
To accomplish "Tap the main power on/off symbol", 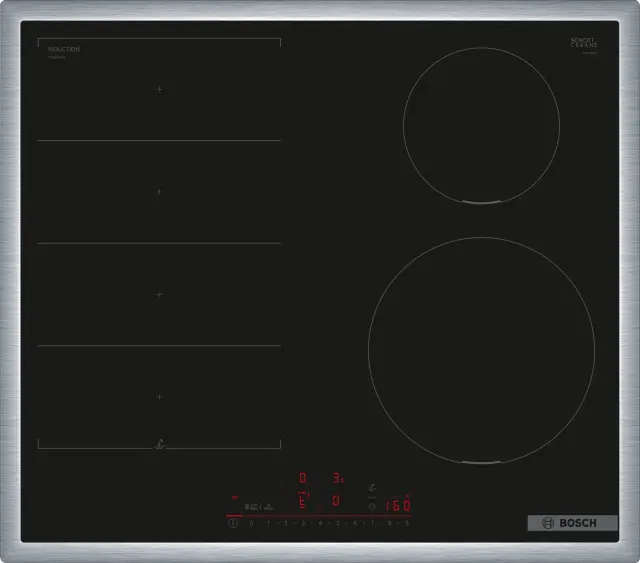I will pyautogui.click(x=233, y=523).
